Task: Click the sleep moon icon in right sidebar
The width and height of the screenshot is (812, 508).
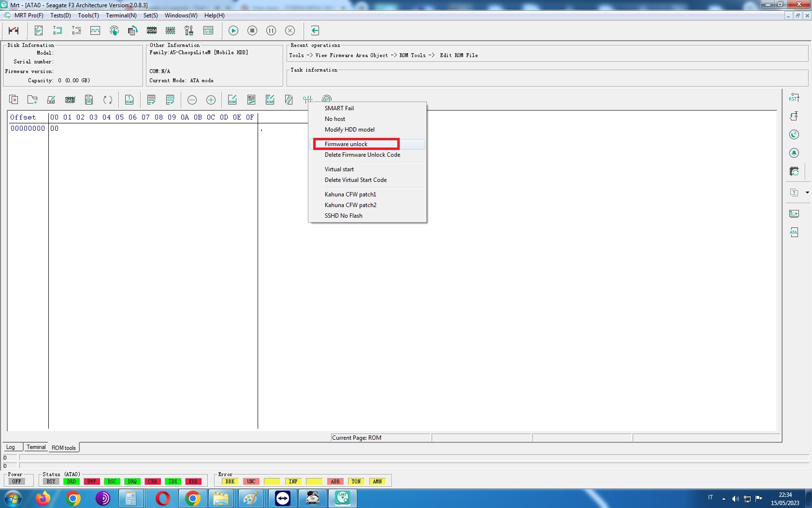Action: tap(794, 134)
